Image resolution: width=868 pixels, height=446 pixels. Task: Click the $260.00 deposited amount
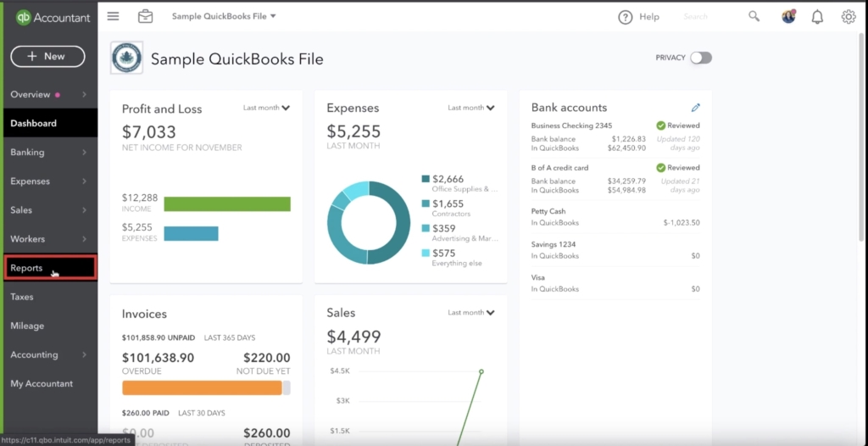267,433
